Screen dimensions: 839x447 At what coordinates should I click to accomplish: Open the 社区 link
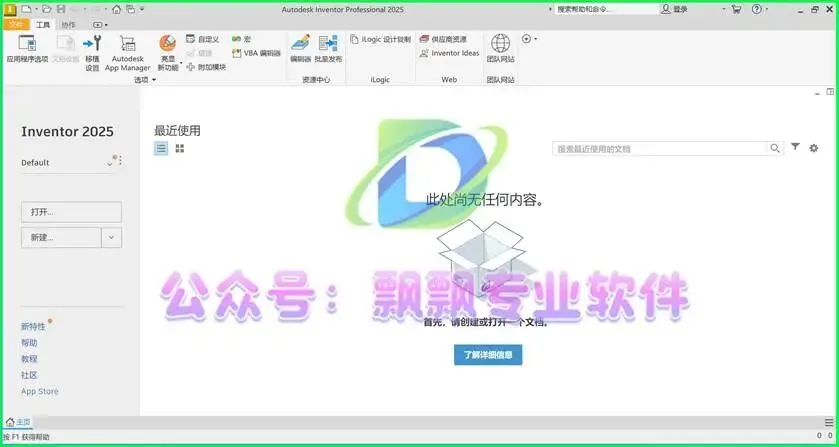pos(29,375)
